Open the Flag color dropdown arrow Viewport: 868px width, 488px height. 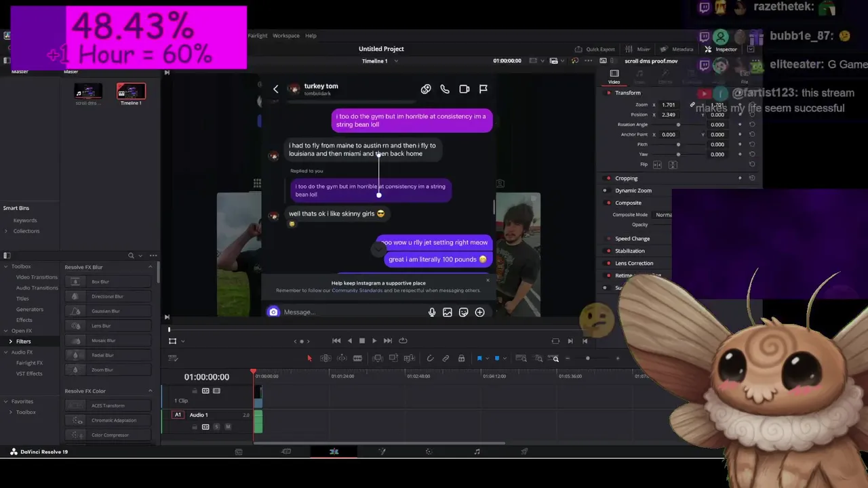(487, 359)
